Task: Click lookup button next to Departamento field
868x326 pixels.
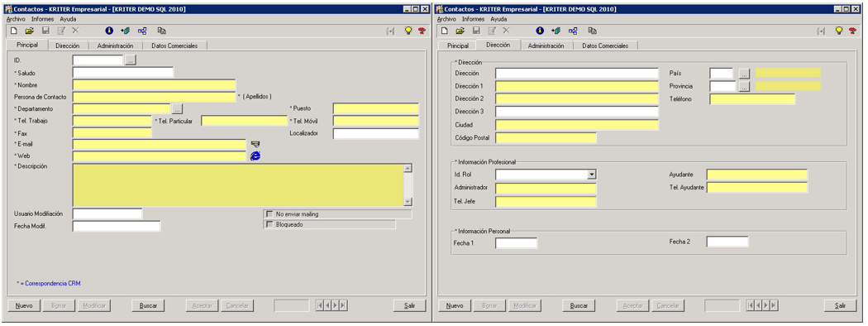Action: tap(177, 108)
